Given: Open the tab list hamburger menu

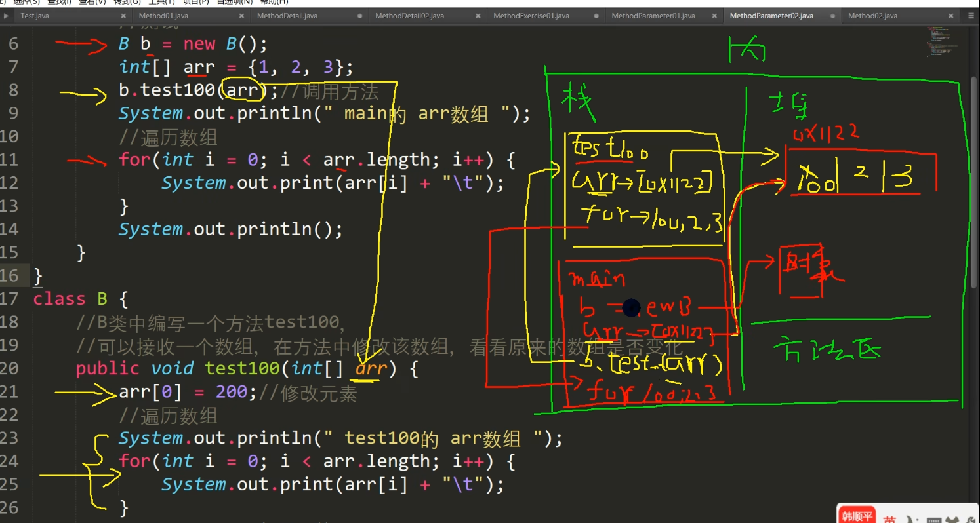Looking at the screenshot, I should (x=971, y=16).
